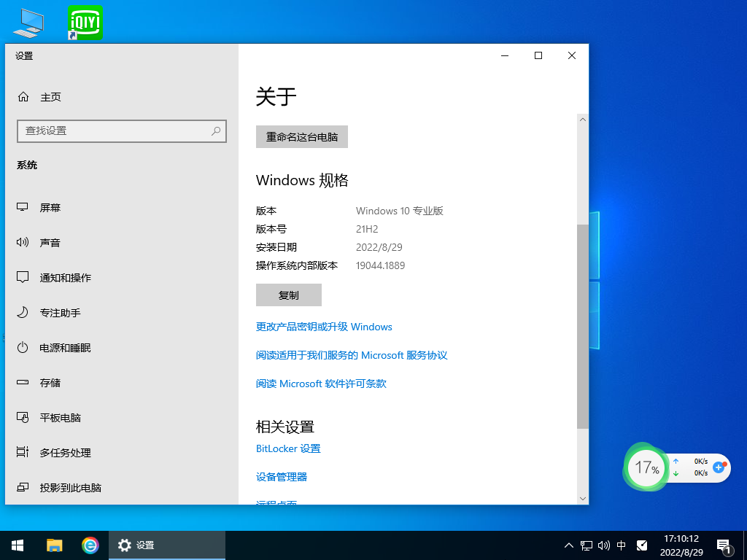Select the 专注助手 menu label

click(60, 313)
